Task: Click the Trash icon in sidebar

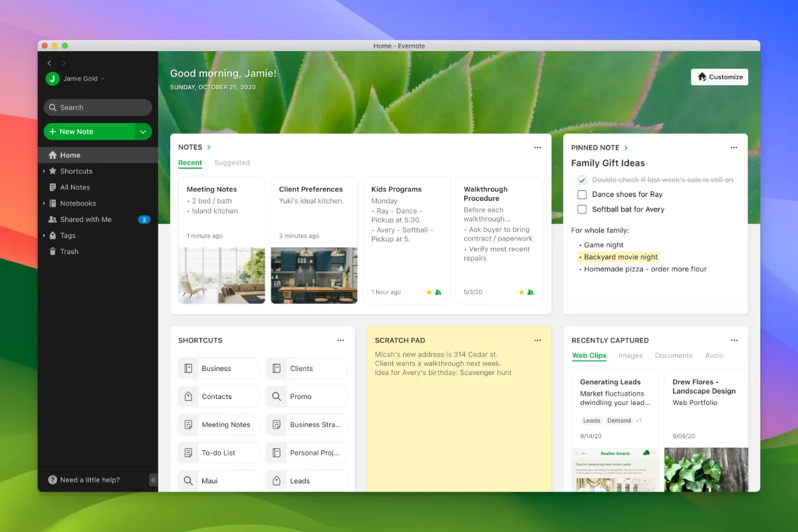Action: pyautogui.click(x=53, y=251)
